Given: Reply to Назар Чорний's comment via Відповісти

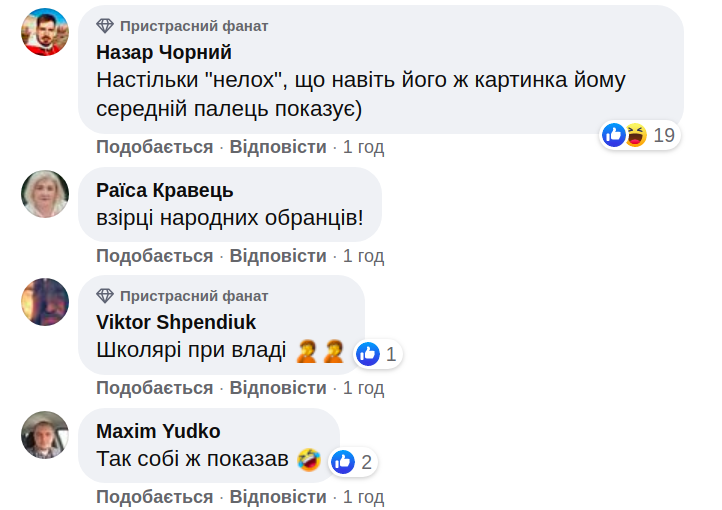Looking at the screenshot, I should click(278, 147).
